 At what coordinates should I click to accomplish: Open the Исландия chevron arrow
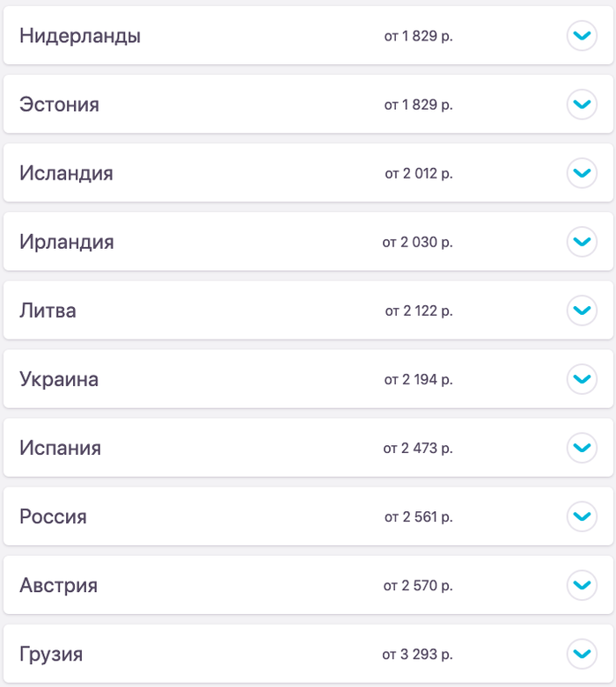[x=582, y=173]
